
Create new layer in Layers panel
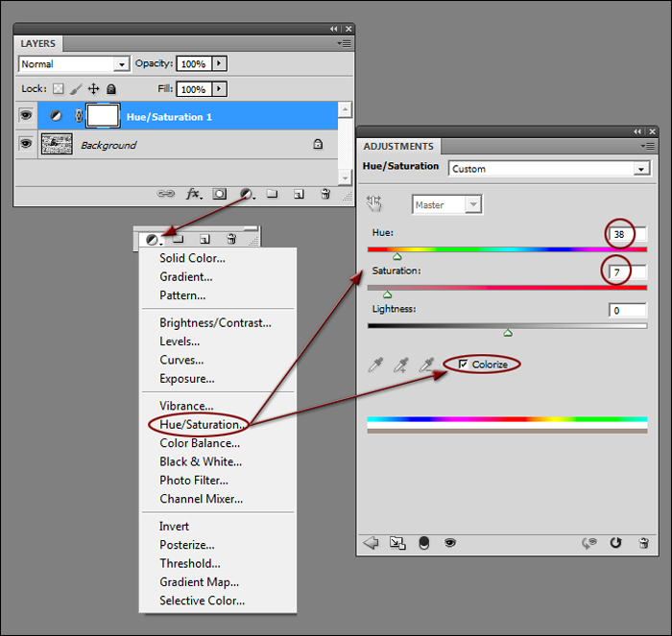pyautogui.click(x=299, y=195)
